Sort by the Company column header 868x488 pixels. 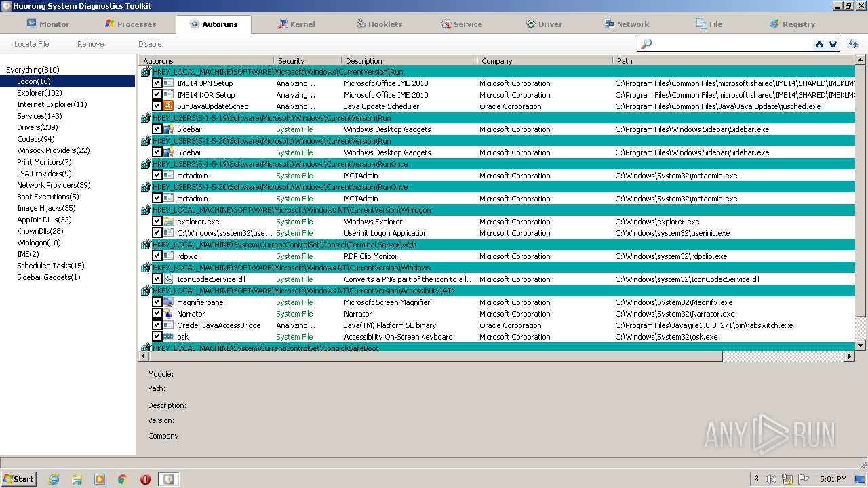(x=545, y=61)
